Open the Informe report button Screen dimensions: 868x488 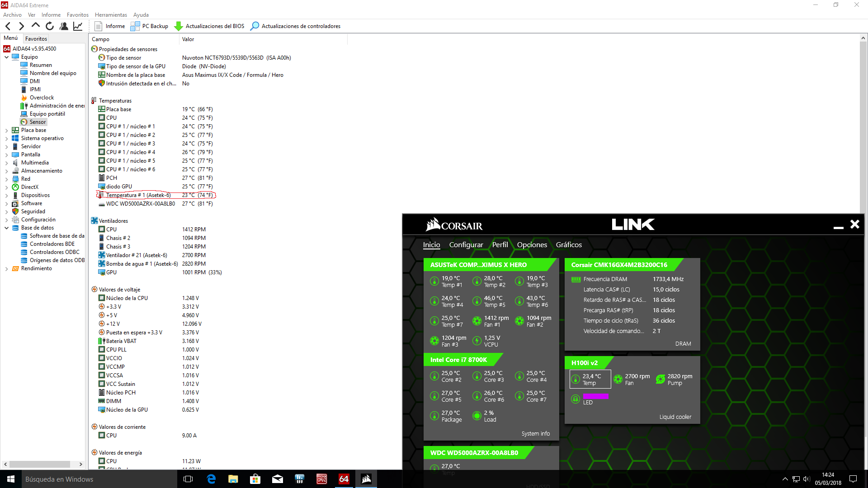point(110,26)
